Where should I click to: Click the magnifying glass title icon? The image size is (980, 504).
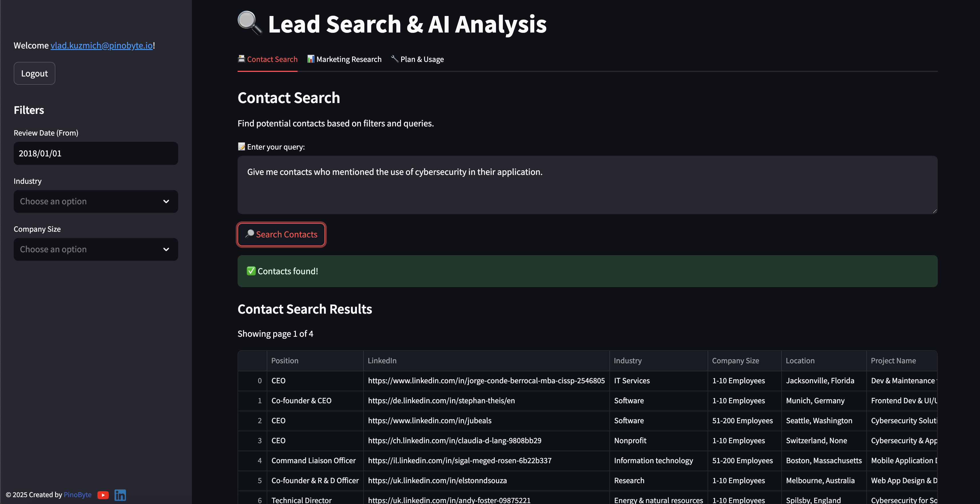(250, 23)
